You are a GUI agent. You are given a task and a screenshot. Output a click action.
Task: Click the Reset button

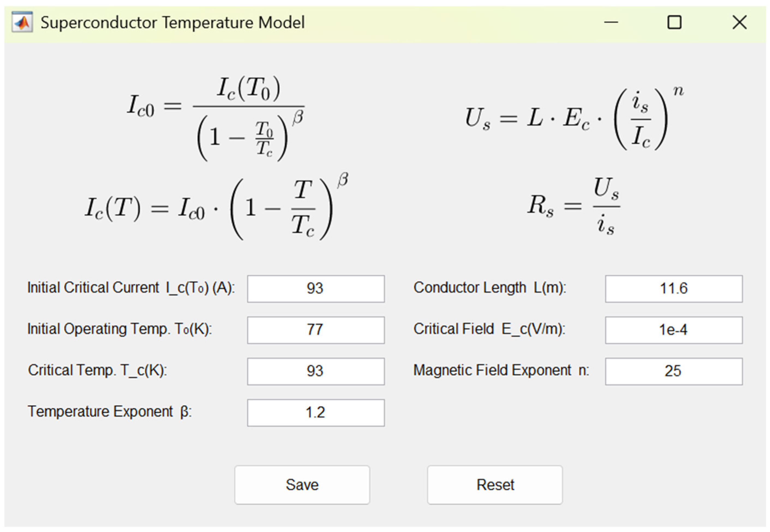pos(495,485)
